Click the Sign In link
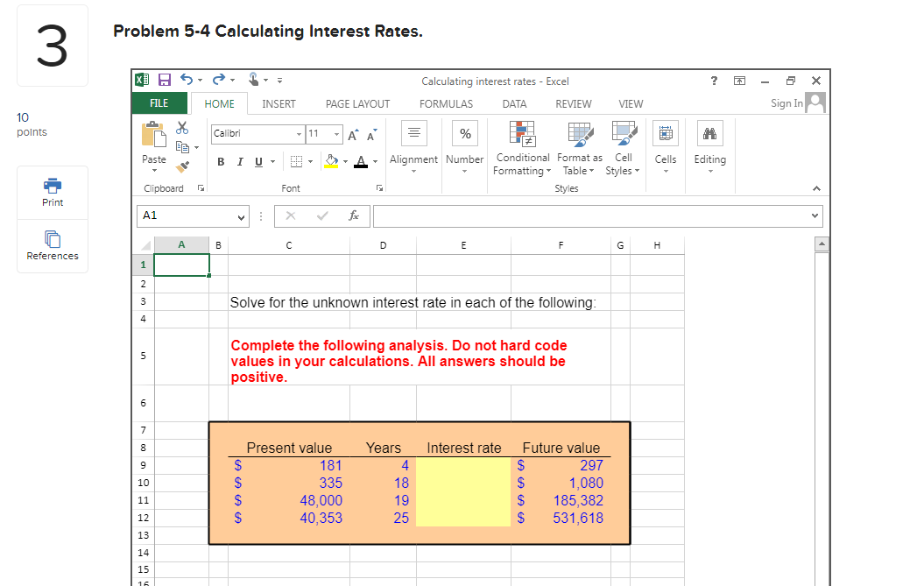This screenshot has height=586, width=924. tap(786, 102)
